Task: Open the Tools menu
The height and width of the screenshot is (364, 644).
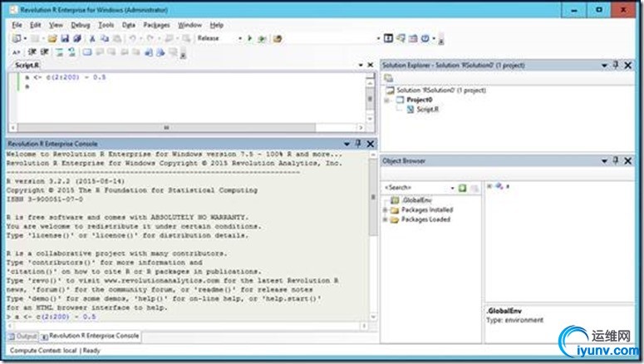Action: [106, 25]
